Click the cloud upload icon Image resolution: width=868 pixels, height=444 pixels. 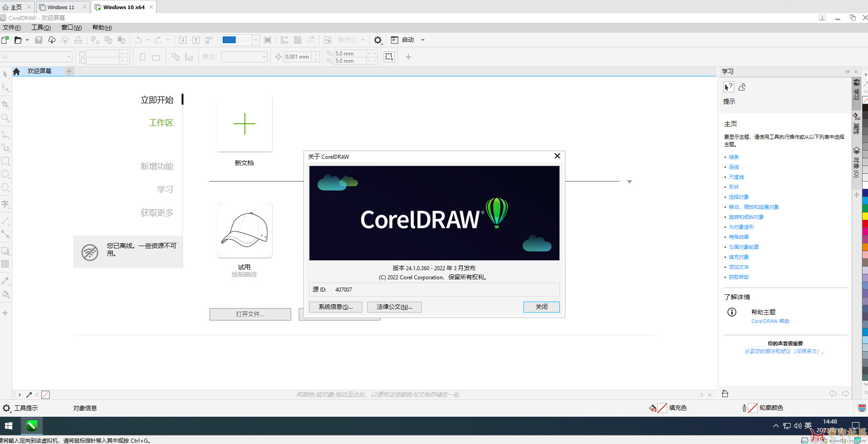(65, 40)
